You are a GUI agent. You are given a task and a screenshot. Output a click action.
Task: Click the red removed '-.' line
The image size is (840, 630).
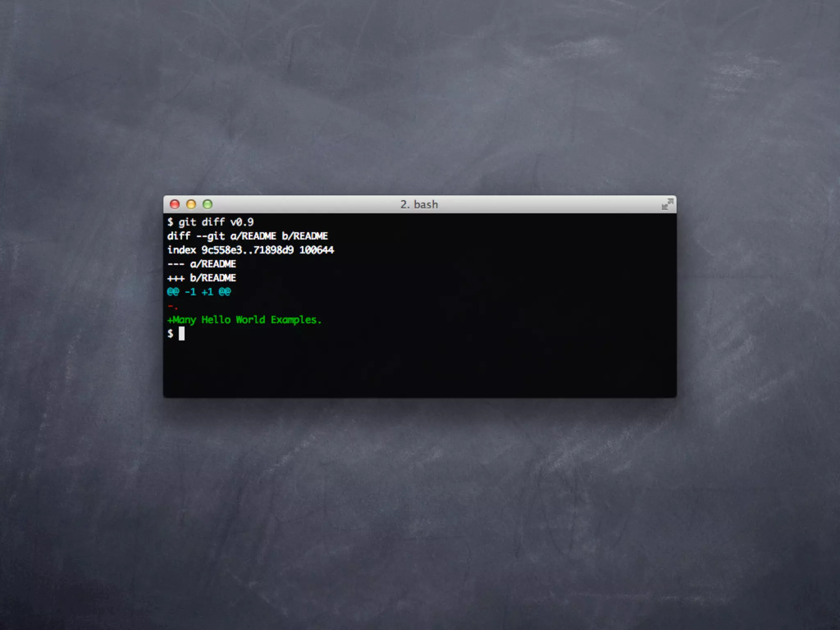tap(172, 306)
